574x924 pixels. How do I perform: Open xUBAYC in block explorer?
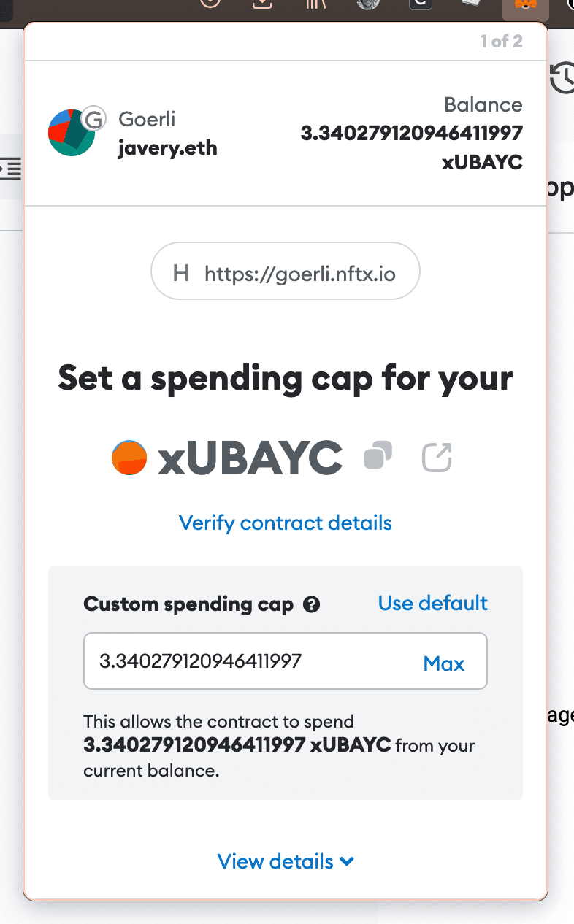(x=437, y=458)
